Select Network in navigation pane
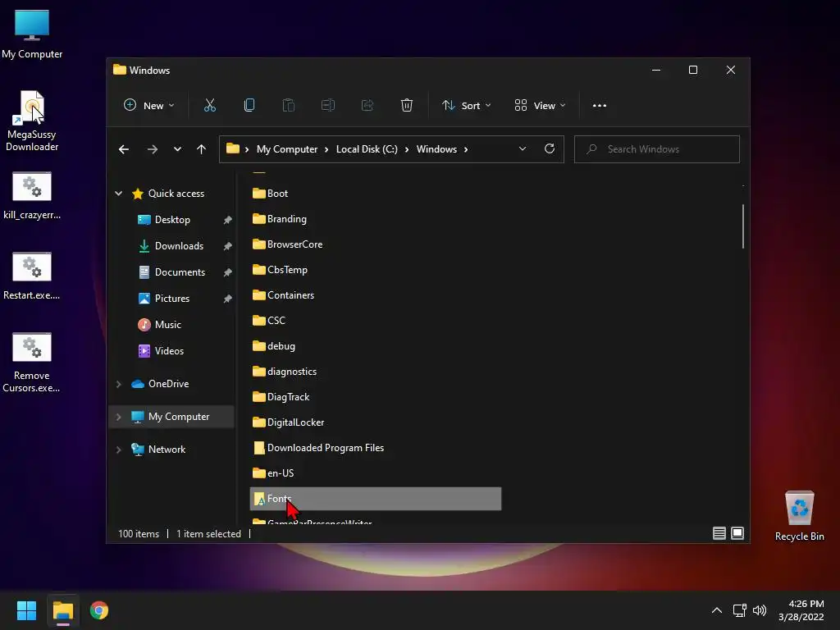Viewport: 840px width, 630px height. tap(167, 450)
